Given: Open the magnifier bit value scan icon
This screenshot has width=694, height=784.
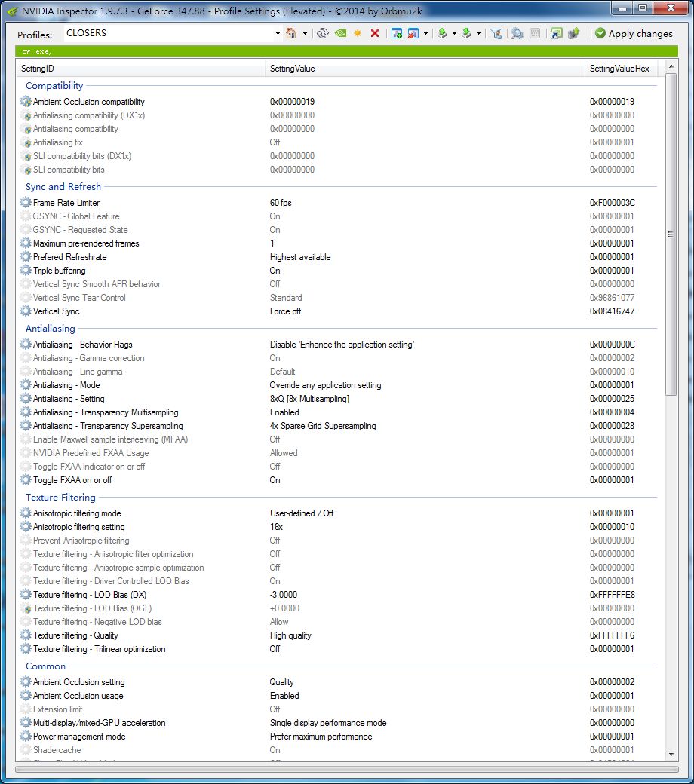Looking at the screenshot, I should pos(517,33).
